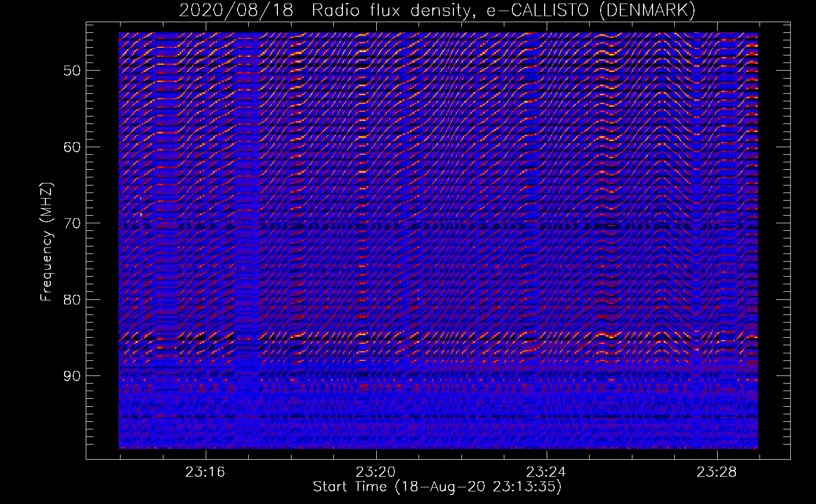Click the 23:24 time tick label
This screenshot has width=816, height=504.
click(546, 472)
